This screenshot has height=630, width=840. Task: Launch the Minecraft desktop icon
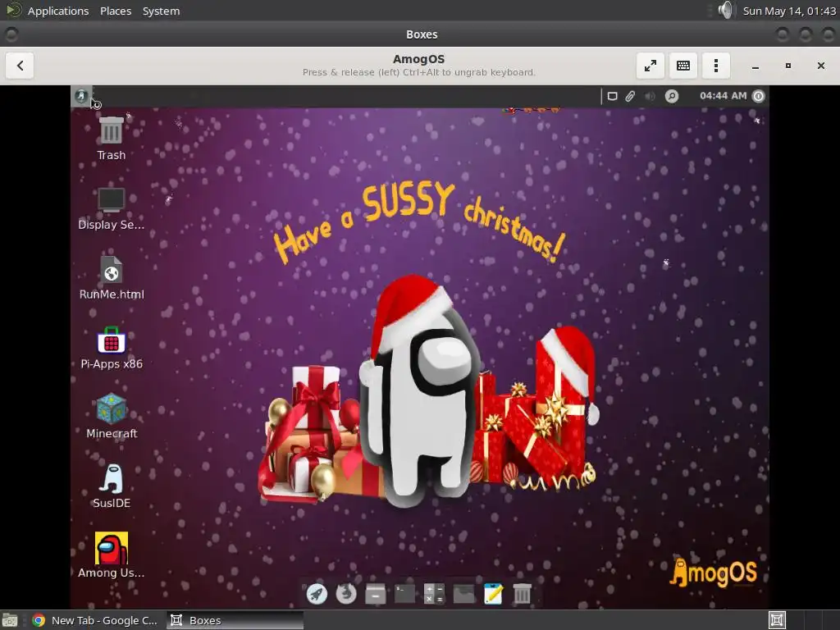tap(111, 409)
